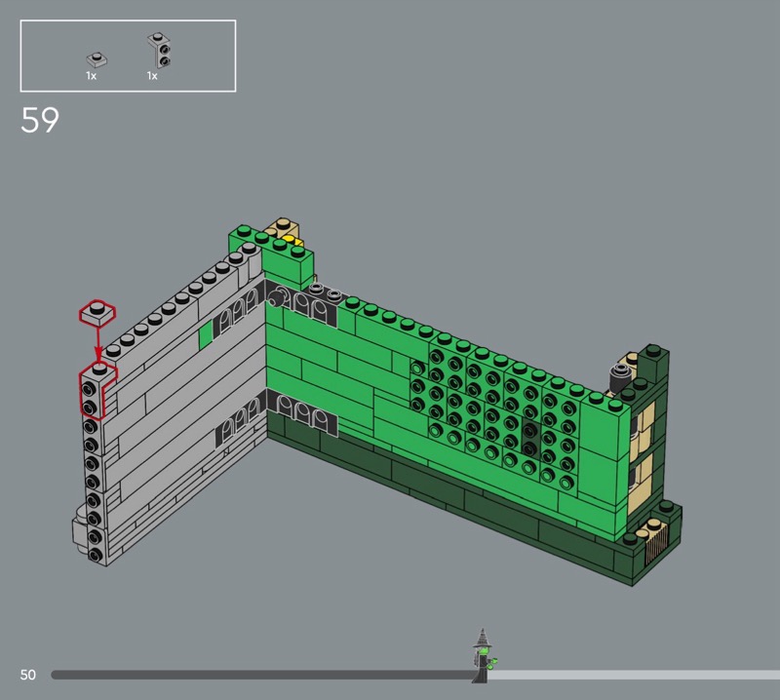Click the gray bracket piece in parts box

[157, 51]
